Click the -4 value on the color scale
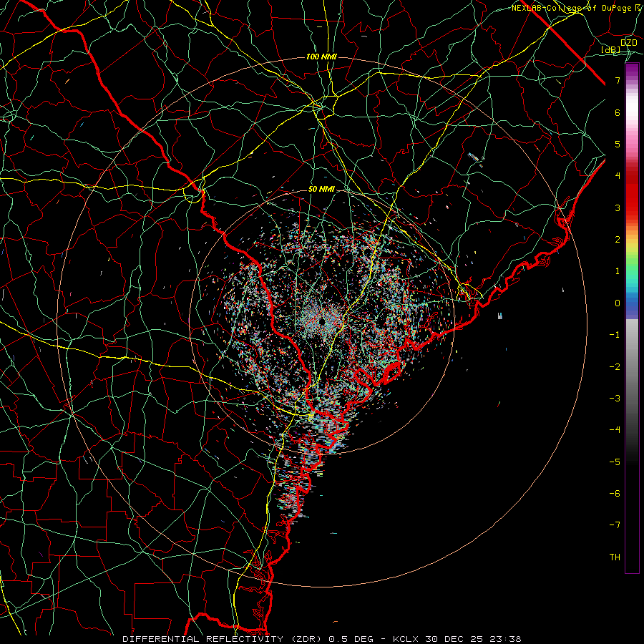Image resolution: width=644 pixels, height=644 pixels. [x=615, y=429]
